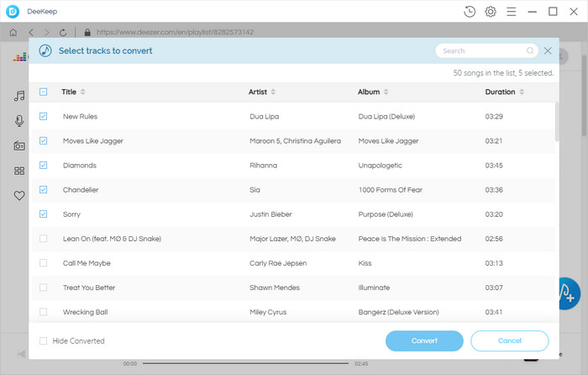Check the Call Me Maybe track
The image size is (588, 375).
43,263
